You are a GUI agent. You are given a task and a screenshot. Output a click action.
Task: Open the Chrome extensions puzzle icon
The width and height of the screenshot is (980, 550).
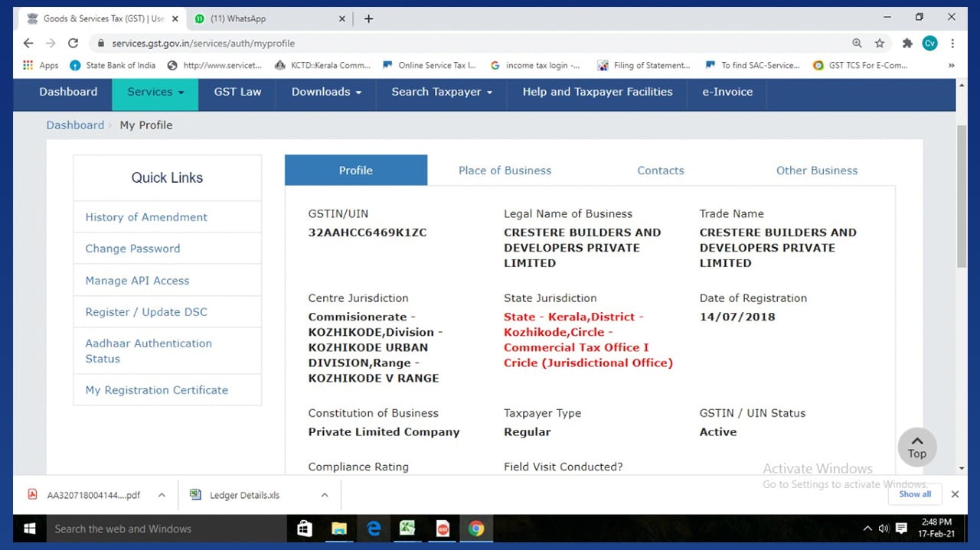click(907, 44)
